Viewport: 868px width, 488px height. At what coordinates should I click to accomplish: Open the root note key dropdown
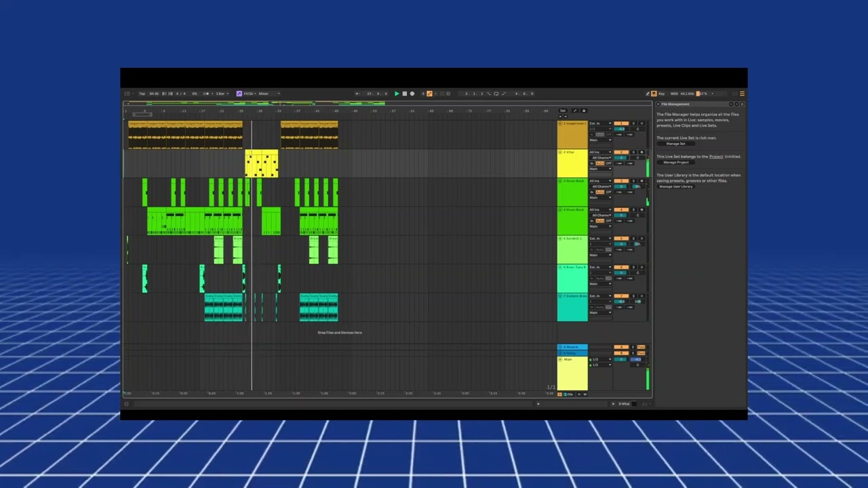[249, 94]
